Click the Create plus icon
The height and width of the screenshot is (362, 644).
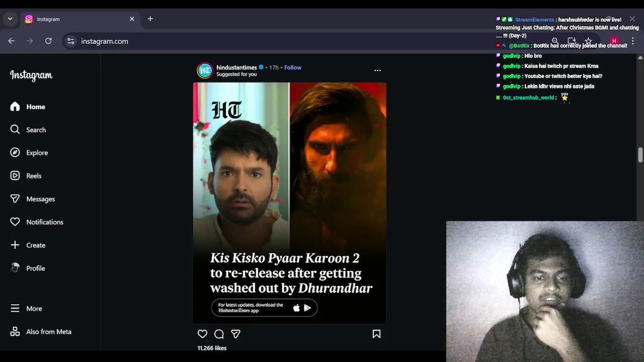point(15,245)
